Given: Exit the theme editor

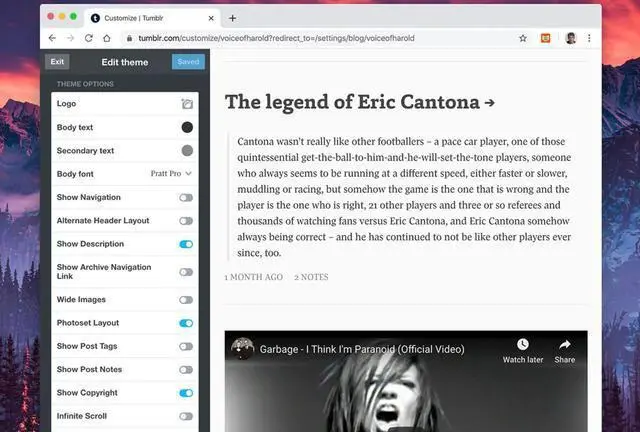Looking at the screenshot, I should 57,62.
